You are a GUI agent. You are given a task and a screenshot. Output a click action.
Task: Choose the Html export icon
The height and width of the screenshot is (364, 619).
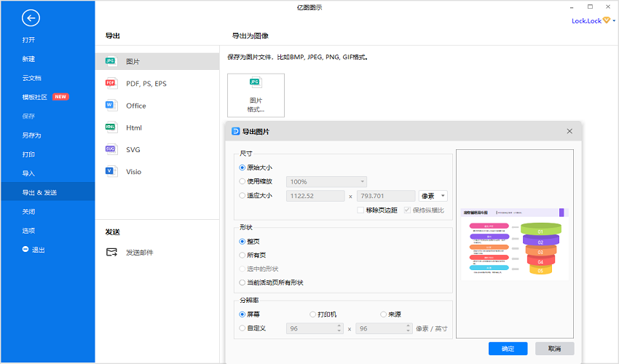(x=111, y=127)
